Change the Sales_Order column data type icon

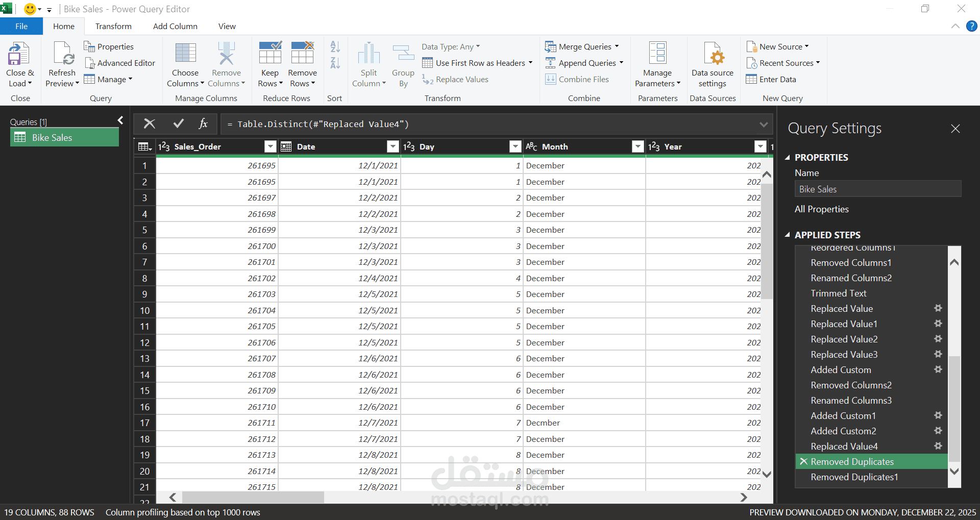coord(164,147)
